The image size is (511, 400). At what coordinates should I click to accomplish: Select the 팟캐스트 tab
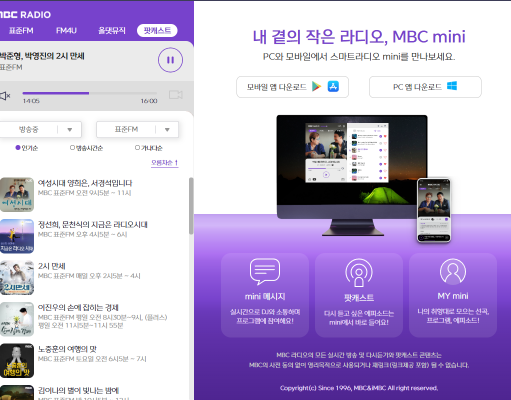tap(157, 31)
